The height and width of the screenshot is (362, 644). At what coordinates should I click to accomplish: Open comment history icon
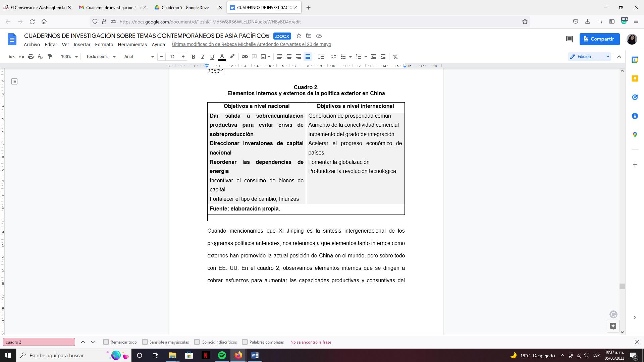pos(569,39)
